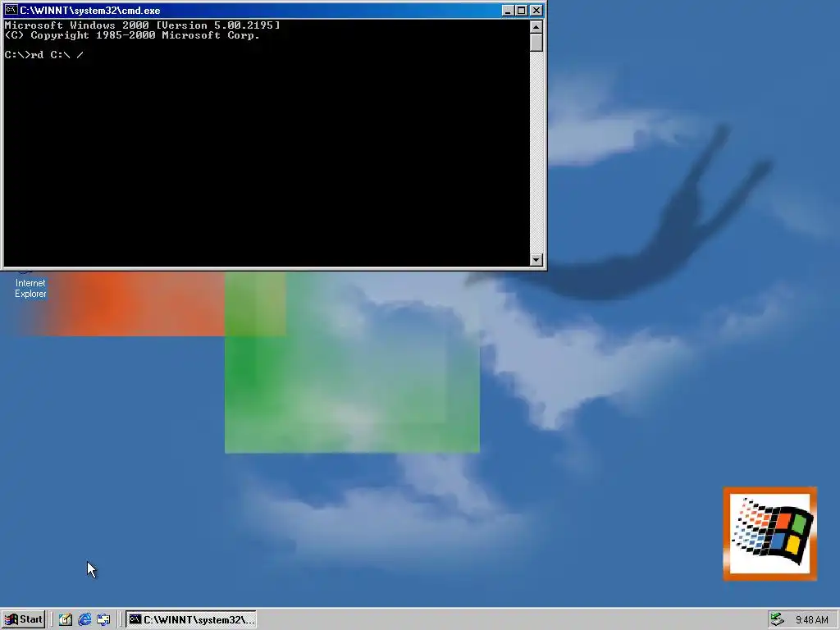Image resolution: width=840 pixels, height=630 pixels.
Task: Click the "rd C:\ /" command line text
Action: (57, 55)
